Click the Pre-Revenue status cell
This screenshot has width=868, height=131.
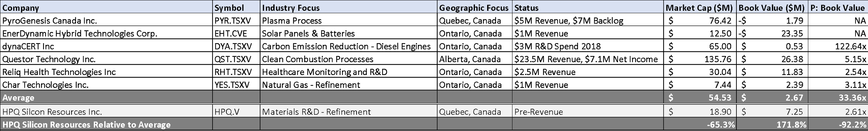588,112
